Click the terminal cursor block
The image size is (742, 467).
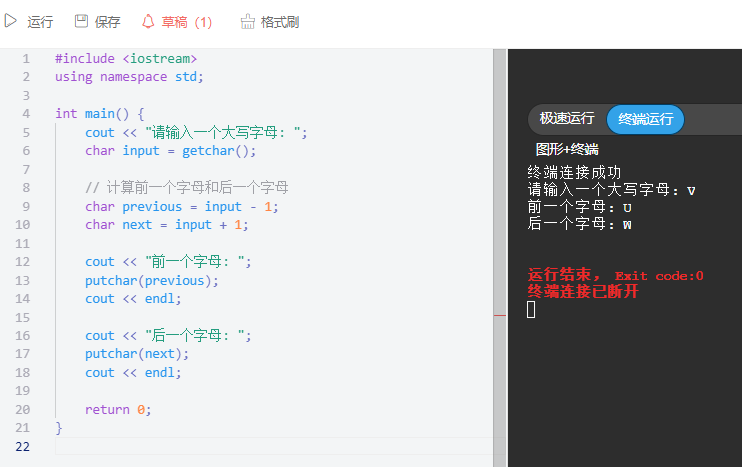(531, 310)
